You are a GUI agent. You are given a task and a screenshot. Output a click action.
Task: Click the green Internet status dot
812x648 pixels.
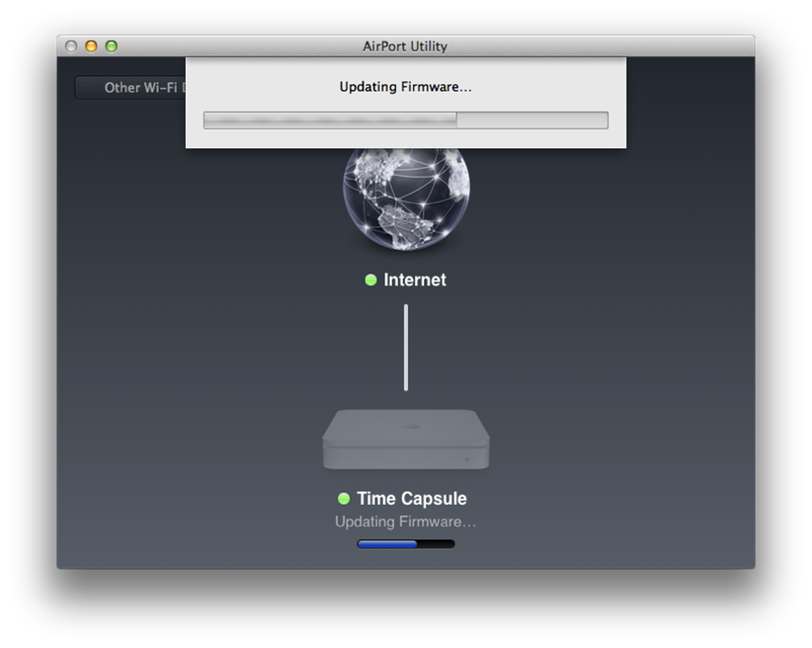[371, 280]
